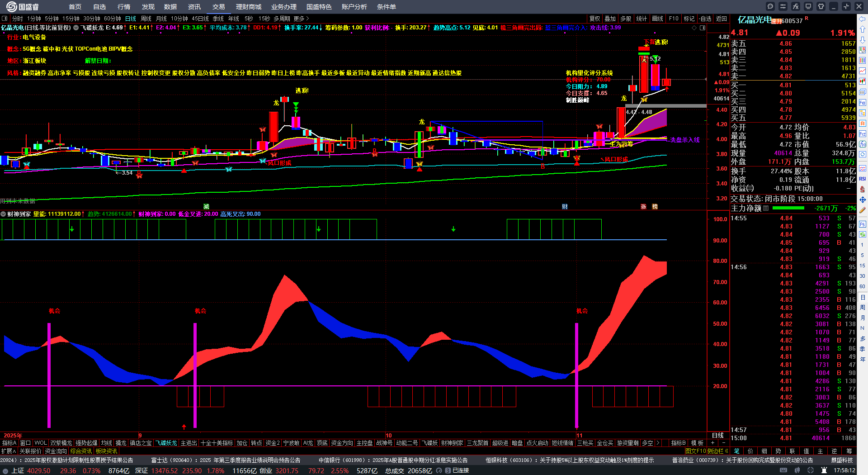Viewport: 868px width, 475px height.
Task: Open the settings sliders icon in title bar
Action: 783,6
